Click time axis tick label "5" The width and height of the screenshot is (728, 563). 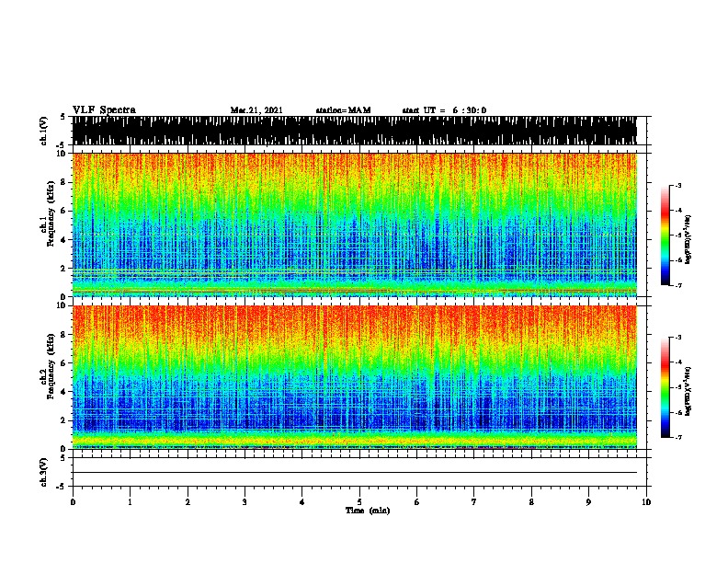[x=359, y=502]
